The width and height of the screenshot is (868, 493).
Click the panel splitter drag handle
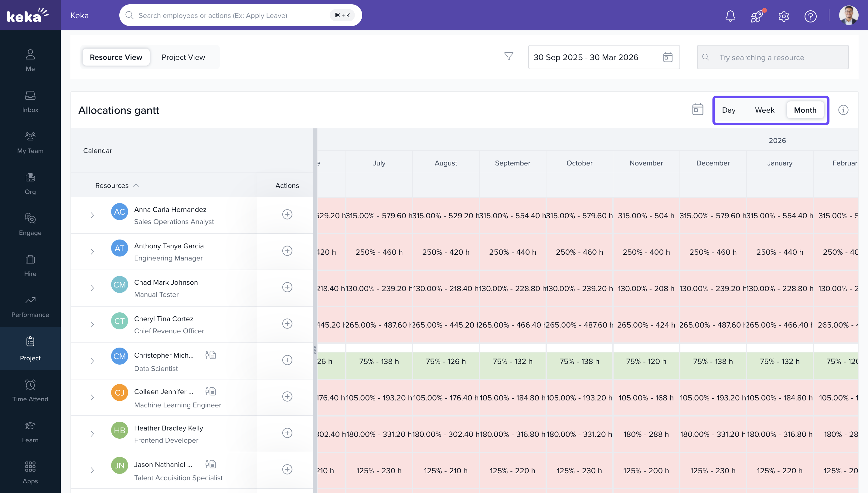tap(315, 349)
